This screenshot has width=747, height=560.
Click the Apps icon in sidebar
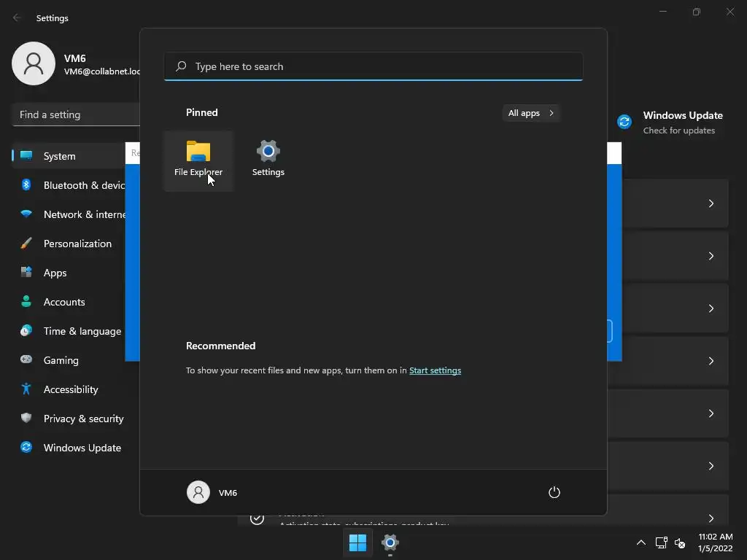[x=26, y=272]
